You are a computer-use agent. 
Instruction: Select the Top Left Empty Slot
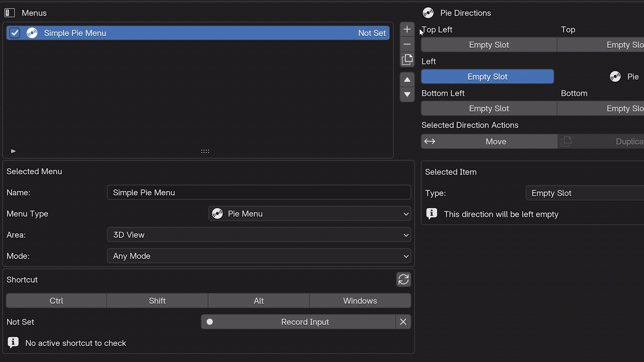(x=489, y=45)
